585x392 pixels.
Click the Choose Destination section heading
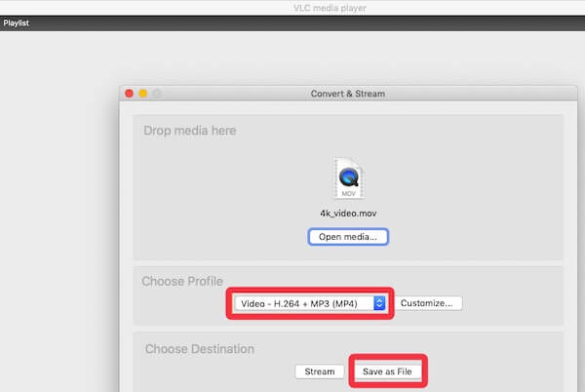pyautogui.click(x=199, y=348)
